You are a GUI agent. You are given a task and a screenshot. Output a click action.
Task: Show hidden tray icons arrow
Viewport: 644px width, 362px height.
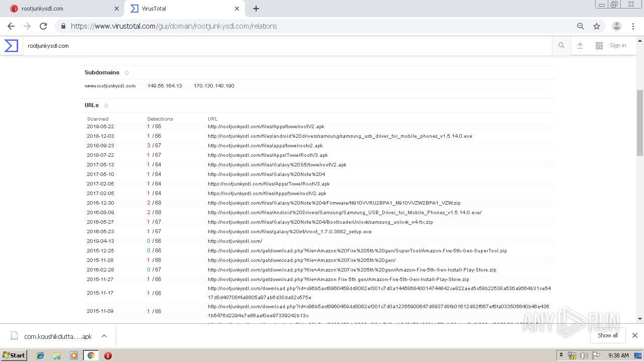pos(561,355)
